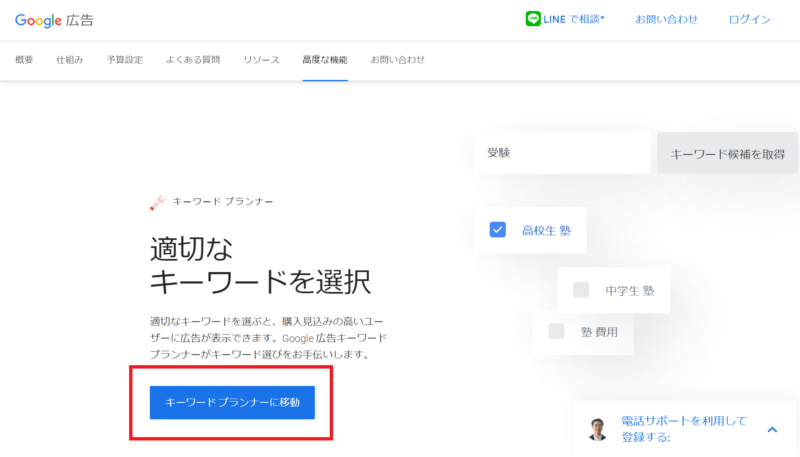Image resolution: width=800 pixels, height=457 pixels.
Task: Click the support agent avatar photo
Action: (x=597, y=429)
